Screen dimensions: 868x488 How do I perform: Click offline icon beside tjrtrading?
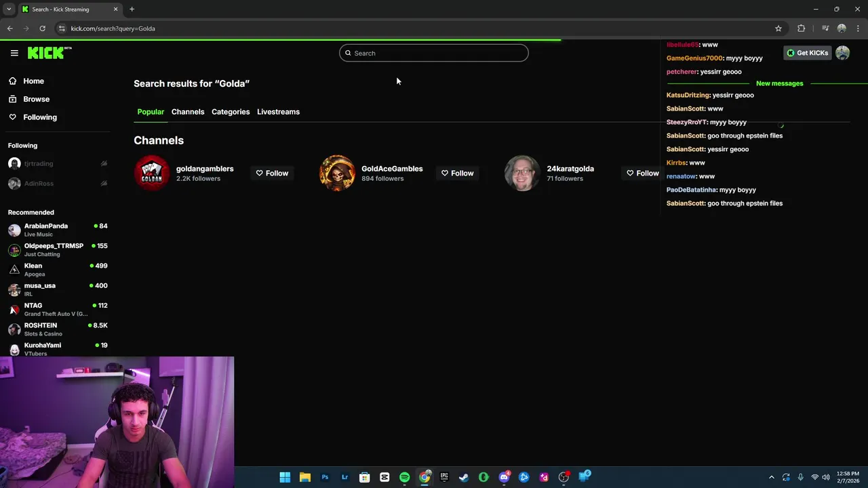(104, 163)
